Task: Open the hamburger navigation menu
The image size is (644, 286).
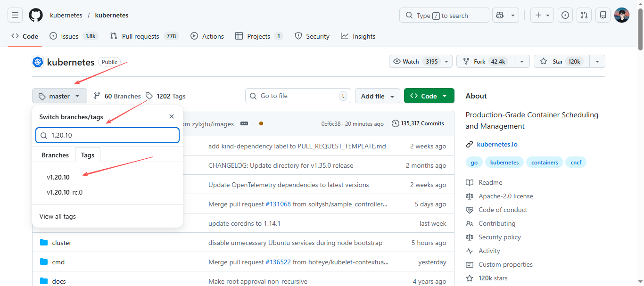Action: (x=15, y=15)
